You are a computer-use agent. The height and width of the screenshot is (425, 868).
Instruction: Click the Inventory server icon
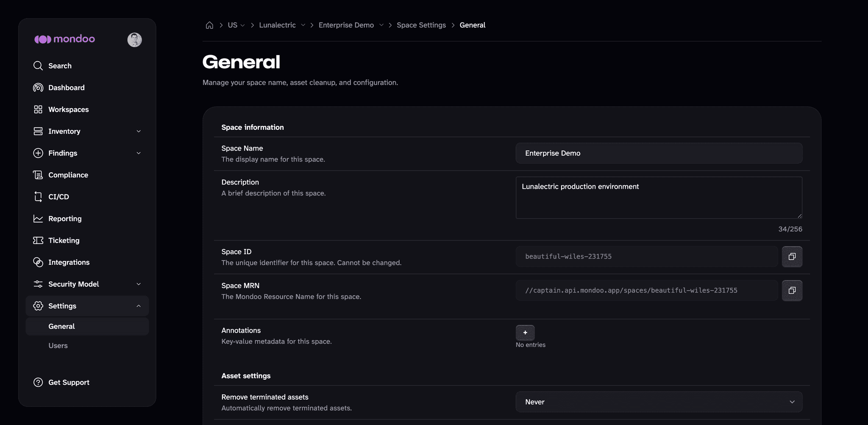click(x=38, y=131)
